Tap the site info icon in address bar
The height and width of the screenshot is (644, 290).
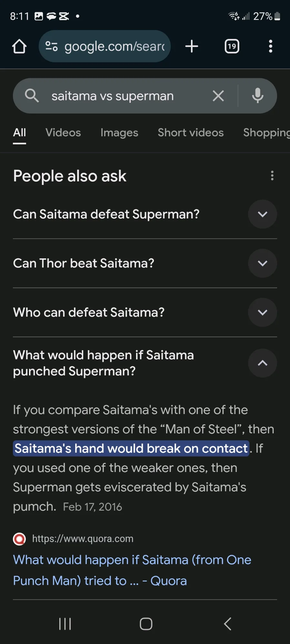(x=52, y=46)
